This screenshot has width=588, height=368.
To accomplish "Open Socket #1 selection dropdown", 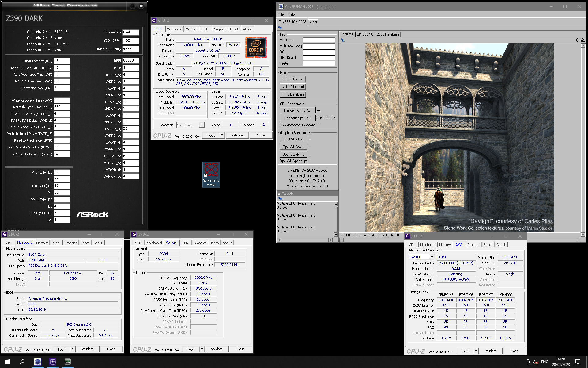I will (202, 125).
